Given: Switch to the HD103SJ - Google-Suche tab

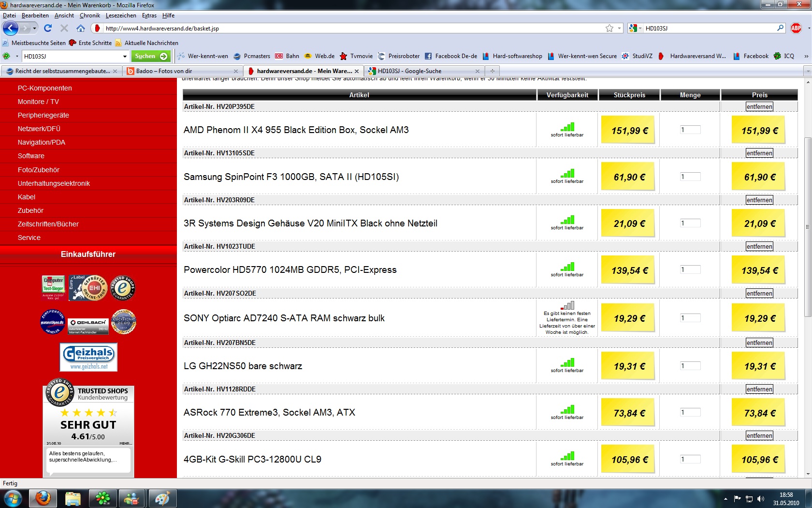Looking at the screenshot, I should coord(423,71).
